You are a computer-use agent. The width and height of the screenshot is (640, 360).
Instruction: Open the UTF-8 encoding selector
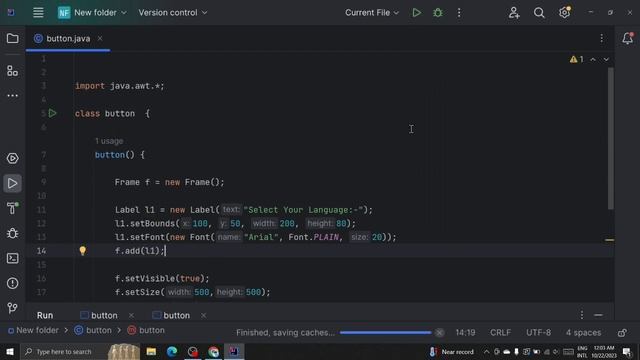coord(538,333)
